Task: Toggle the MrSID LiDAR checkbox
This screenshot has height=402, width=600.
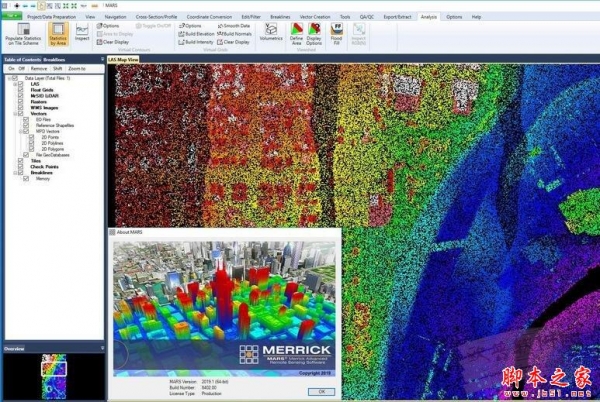Action: coord(21,96)
